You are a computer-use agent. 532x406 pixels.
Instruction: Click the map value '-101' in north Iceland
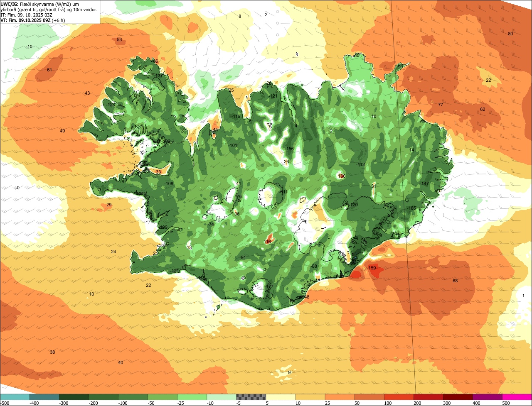coord(233,145)
